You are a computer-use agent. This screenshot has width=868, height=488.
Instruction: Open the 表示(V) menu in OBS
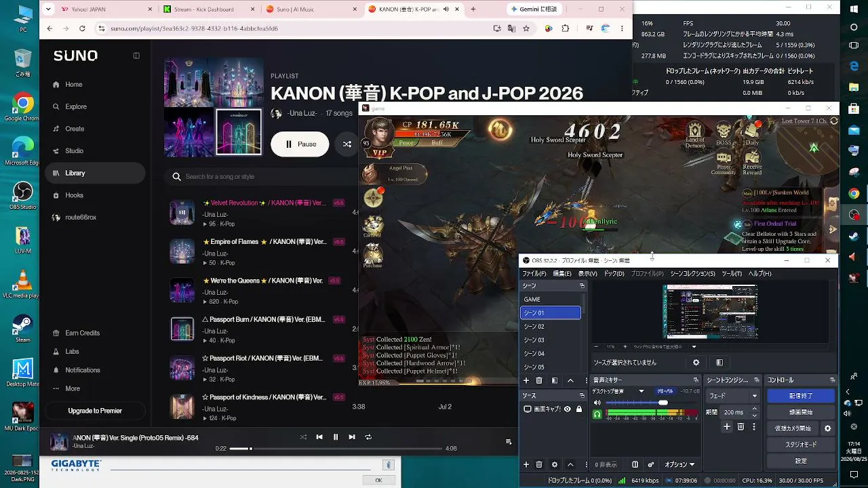click(587, 274)
